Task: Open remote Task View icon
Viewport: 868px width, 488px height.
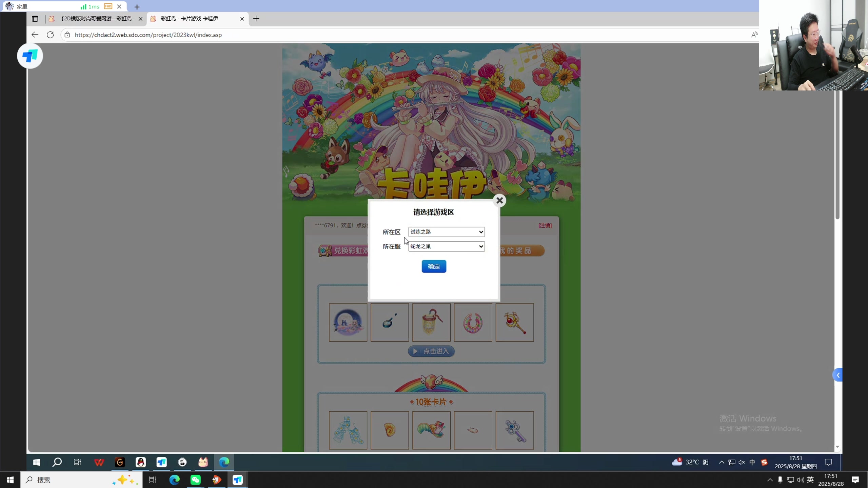Action: point(78,462)
